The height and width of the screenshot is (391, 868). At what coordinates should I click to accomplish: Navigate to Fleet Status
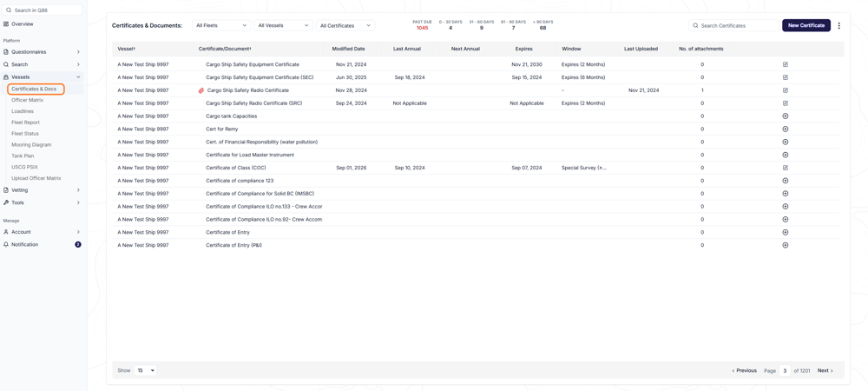(25, 134)
